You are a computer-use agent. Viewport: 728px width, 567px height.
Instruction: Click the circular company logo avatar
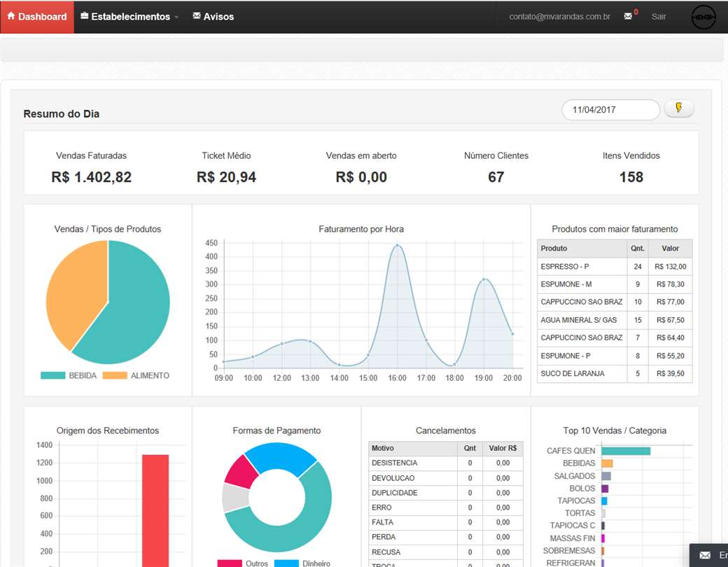pos(703,17)
